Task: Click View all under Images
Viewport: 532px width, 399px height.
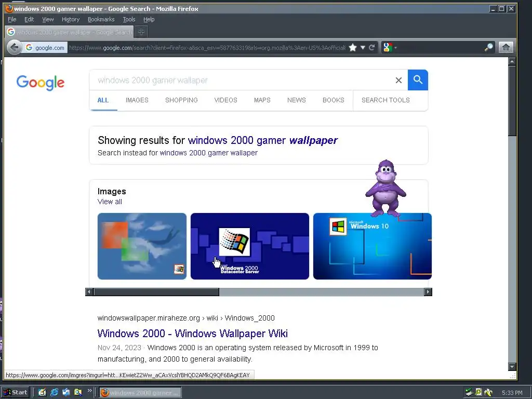Action: tap(110, 202)
